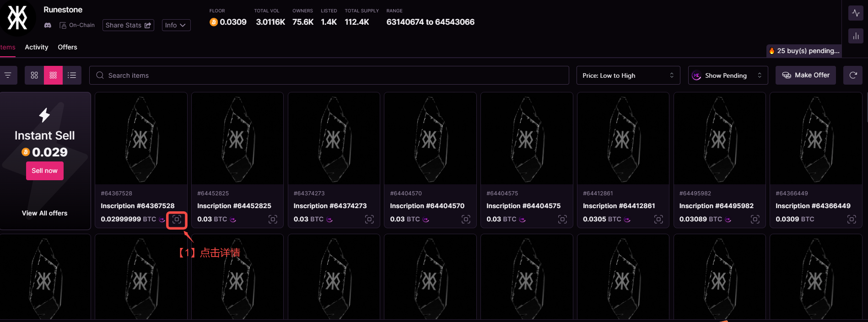Expand the Show Pending dropdown
This screenshot has width=868, height=322.
727,75
